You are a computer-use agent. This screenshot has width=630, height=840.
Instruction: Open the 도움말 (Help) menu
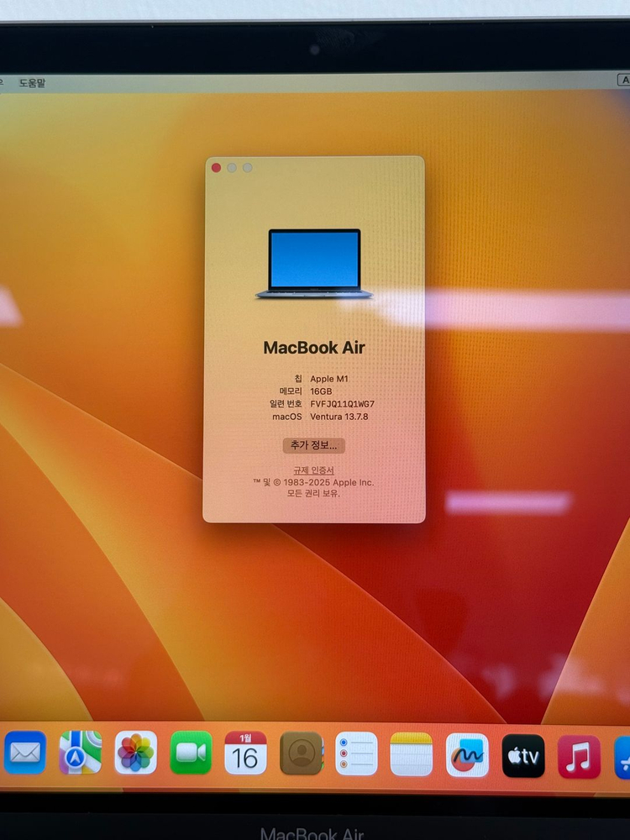(32, 83)
